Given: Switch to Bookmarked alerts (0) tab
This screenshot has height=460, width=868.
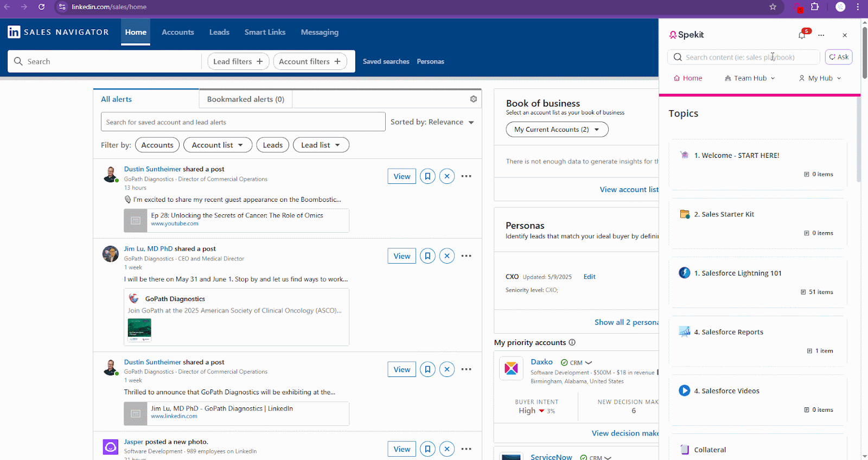Looking at the screenshot, I should [x=246, y=99].
